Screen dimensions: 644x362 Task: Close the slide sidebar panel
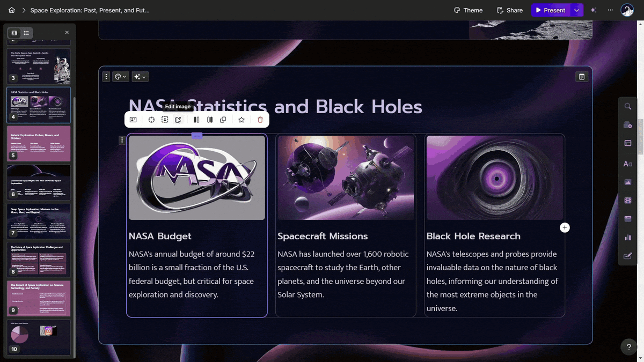click(x=67, y=33)
